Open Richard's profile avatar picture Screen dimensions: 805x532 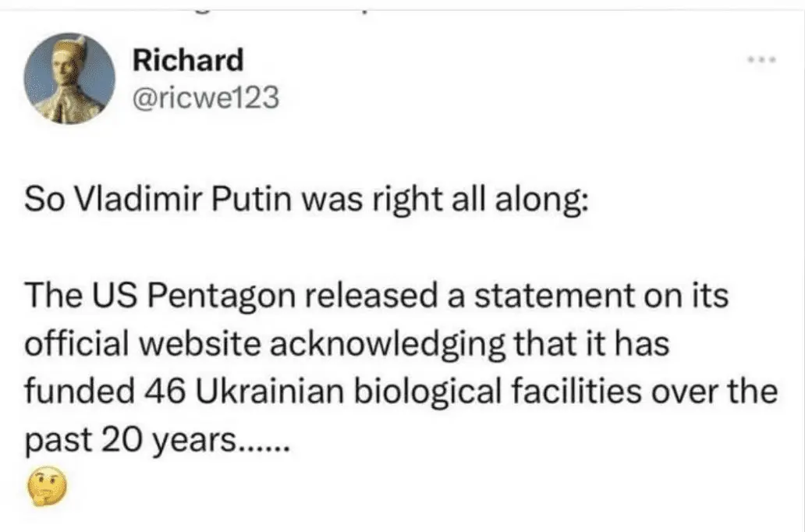(69, 79)
